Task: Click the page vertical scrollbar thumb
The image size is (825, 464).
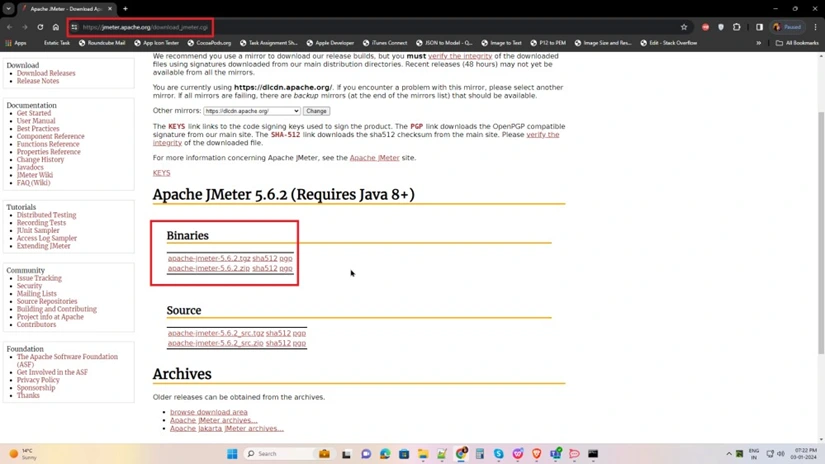Action: [x=821, y=231]
